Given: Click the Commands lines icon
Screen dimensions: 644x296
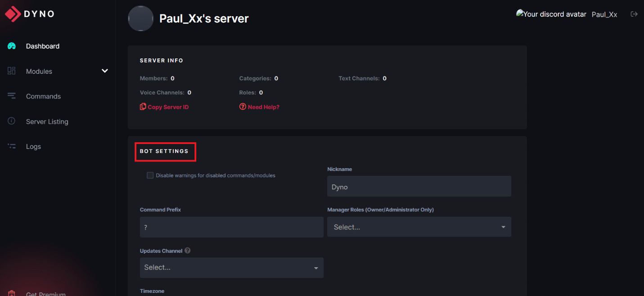Looking at the screenshot, I should pos(12,96).
